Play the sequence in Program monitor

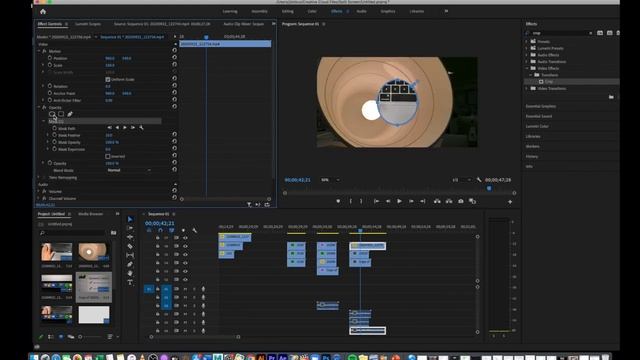(399, 201)
